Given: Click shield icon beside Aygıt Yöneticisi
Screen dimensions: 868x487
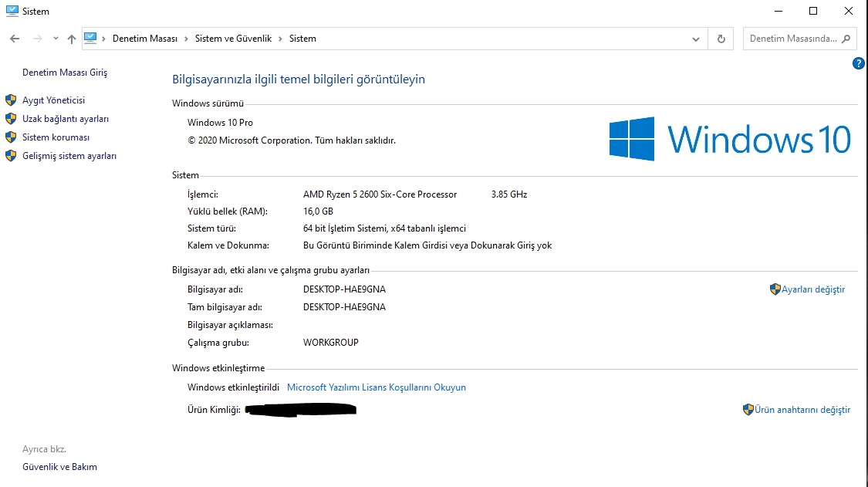Looking at the screenshot, I should click(11, 100).
